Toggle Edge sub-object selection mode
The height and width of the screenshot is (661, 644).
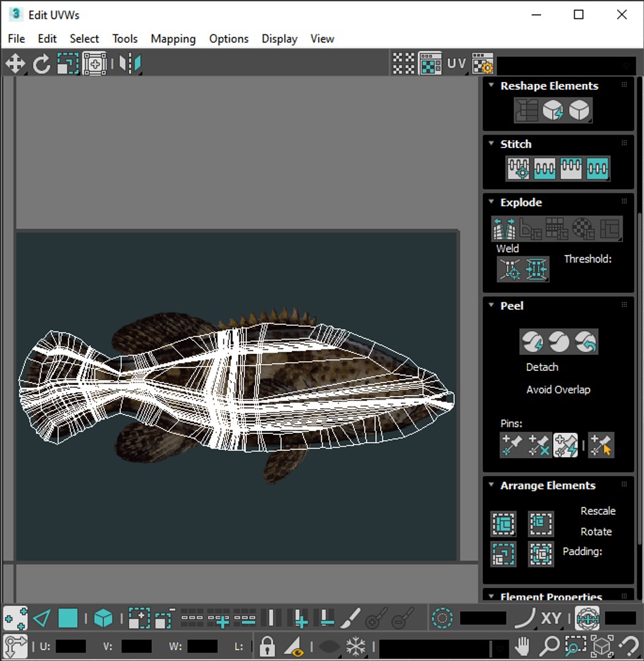(x=42, y=618)
